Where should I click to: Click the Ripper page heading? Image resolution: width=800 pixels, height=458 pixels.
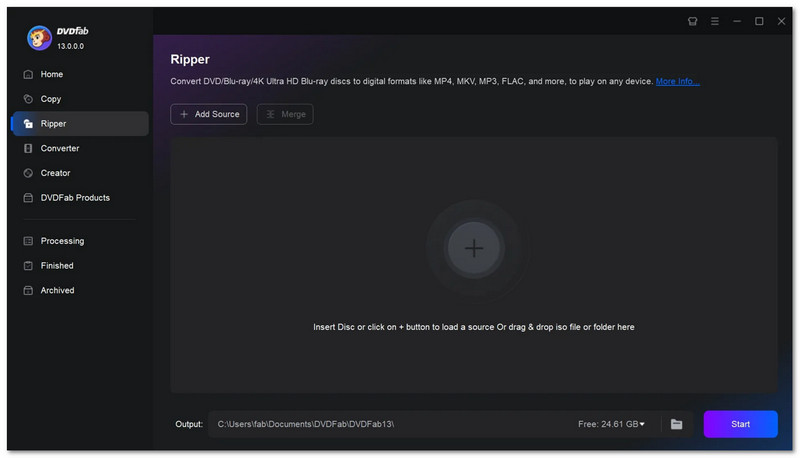click(x=190, y=60)
